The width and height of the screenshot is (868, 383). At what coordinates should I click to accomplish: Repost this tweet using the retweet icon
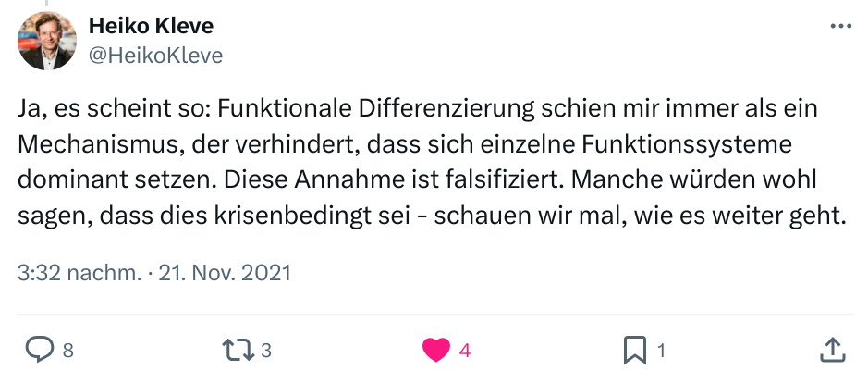(237, 350)
